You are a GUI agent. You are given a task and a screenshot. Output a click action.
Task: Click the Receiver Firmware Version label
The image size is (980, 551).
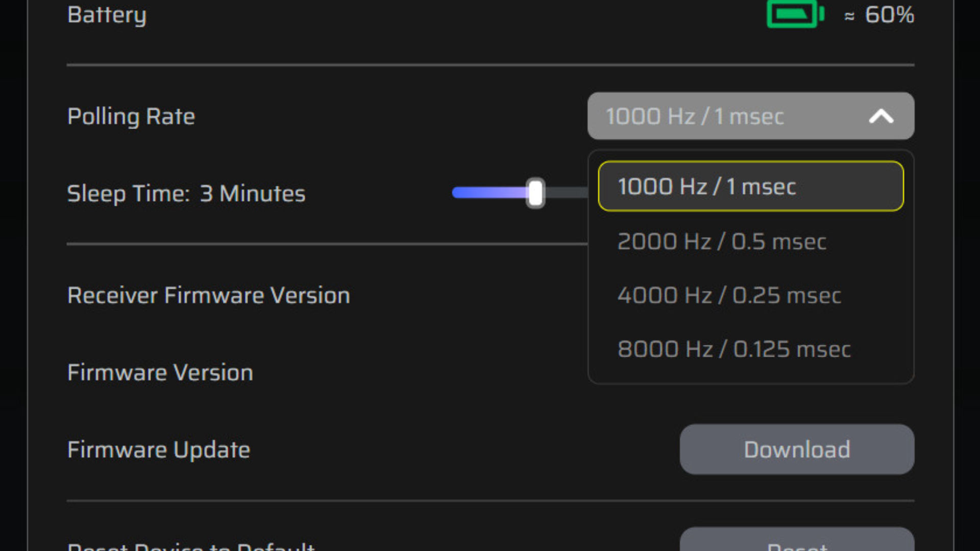209,295
